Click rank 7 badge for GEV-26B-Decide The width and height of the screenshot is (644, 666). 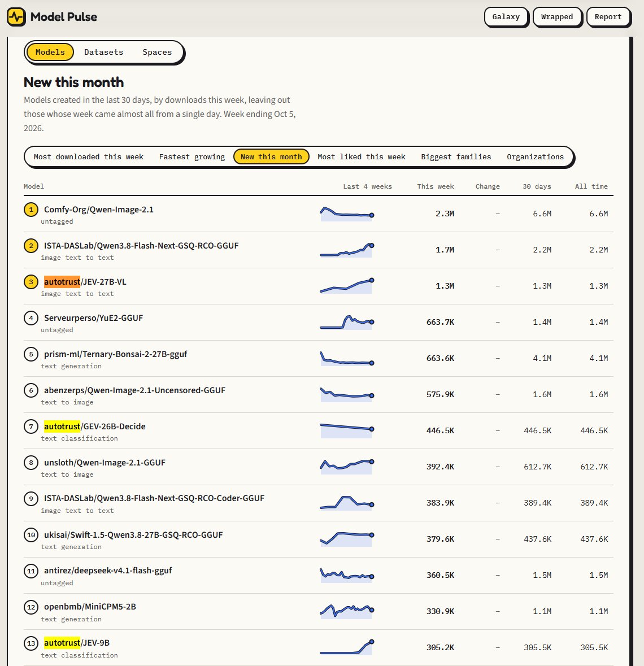coord(31,426)
